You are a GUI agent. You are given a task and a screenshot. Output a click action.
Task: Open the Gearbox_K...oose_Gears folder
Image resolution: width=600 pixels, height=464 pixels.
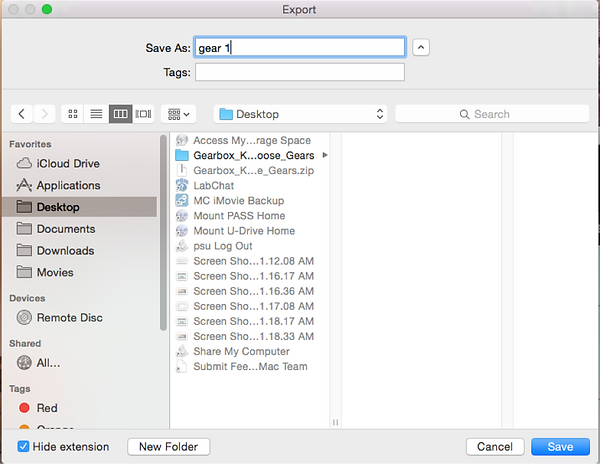tap(249, 155)
